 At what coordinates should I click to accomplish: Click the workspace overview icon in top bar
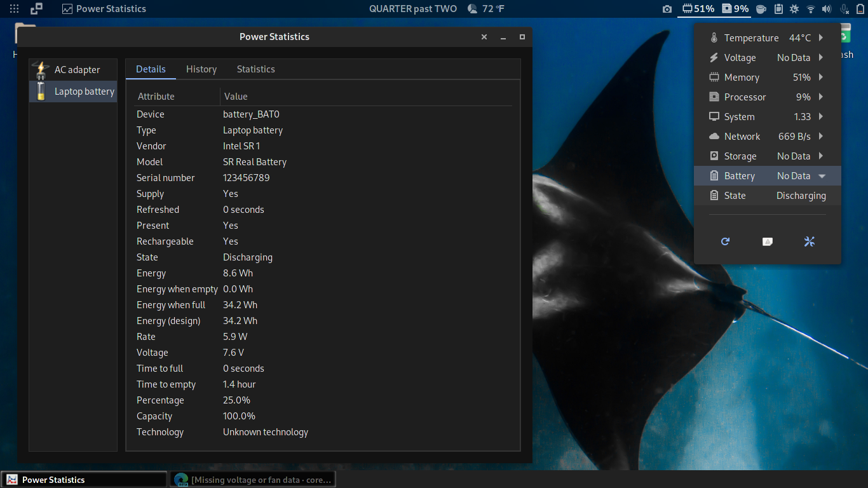37,9
